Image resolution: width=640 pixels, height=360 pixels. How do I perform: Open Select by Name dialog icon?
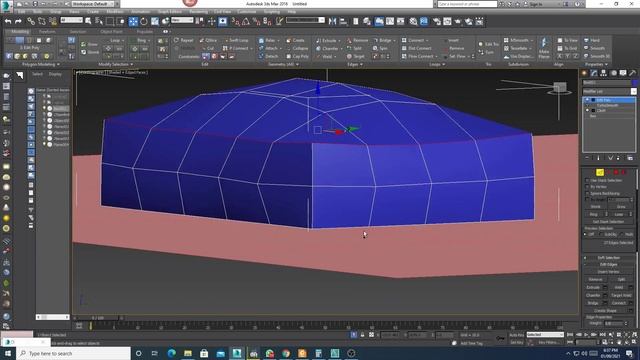click(x=98, y=21)
